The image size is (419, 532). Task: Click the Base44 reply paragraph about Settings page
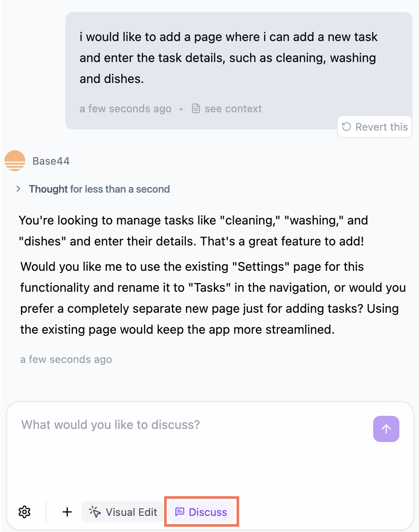pos(213,298)
